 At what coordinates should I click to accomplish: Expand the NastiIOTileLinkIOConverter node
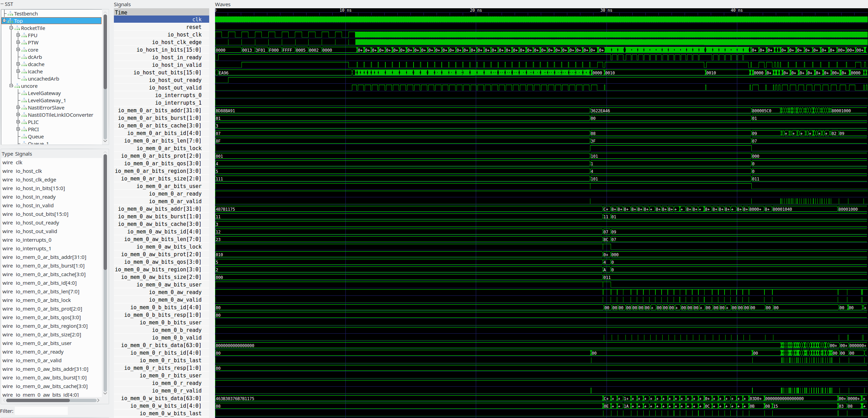coord(18,115)
